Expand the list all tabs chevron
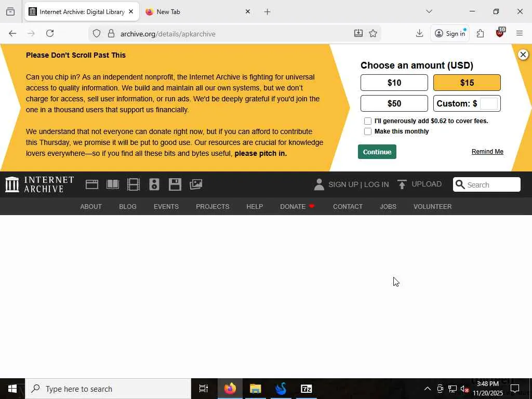Screen dimensions: 532x399 pyautogui.click(x=429, y=12)
